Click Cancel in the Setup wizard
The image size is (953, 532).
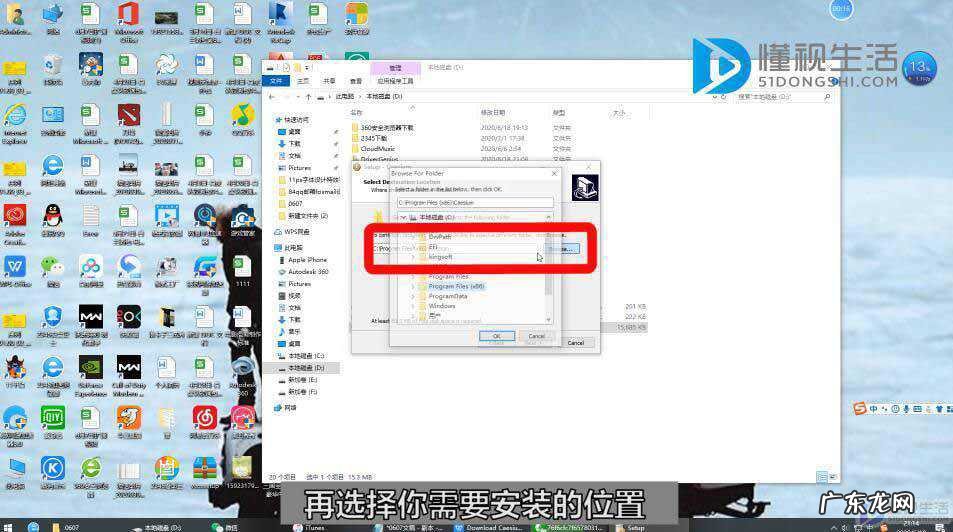pyautogui.click(x=576, y=343)
